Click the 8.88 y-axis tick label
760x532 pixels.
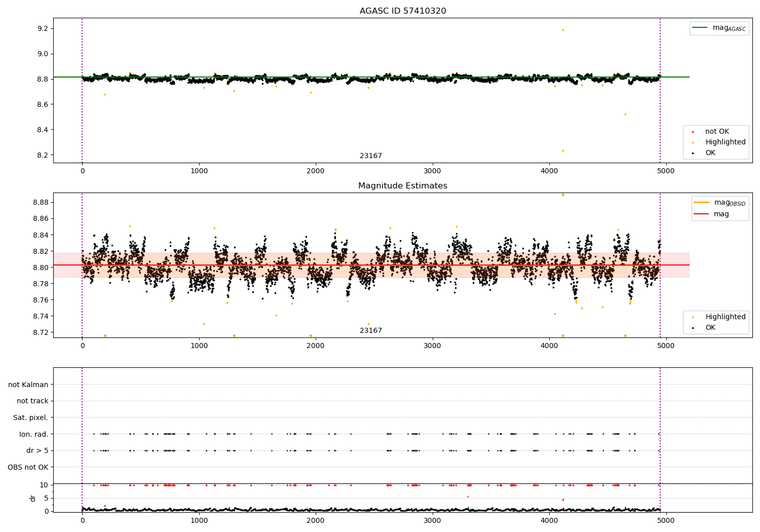point(40,203)
